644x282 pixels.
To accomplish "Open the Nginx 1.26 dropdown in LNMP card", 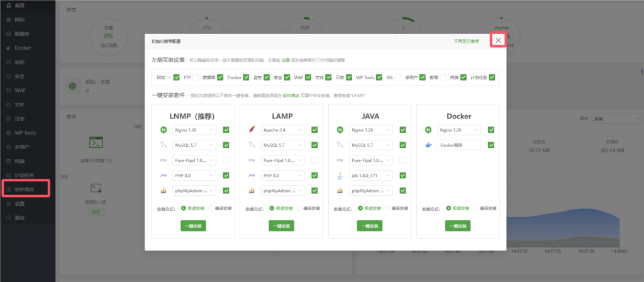I will pos(194,130).
